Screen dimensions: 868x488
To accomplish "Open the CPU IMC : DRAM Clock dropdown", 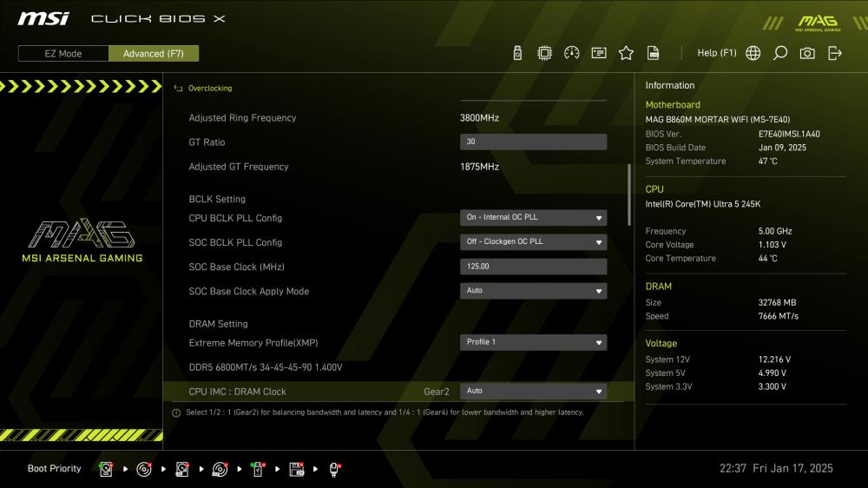I will [x=533, y=391].
